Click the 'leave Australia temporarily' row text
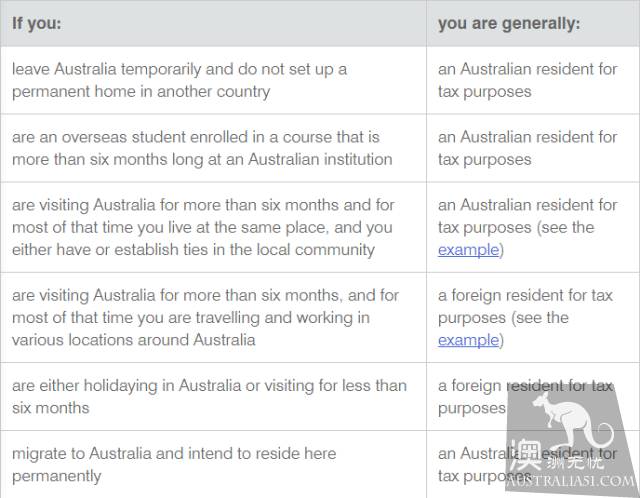 (x=180, y=80)
